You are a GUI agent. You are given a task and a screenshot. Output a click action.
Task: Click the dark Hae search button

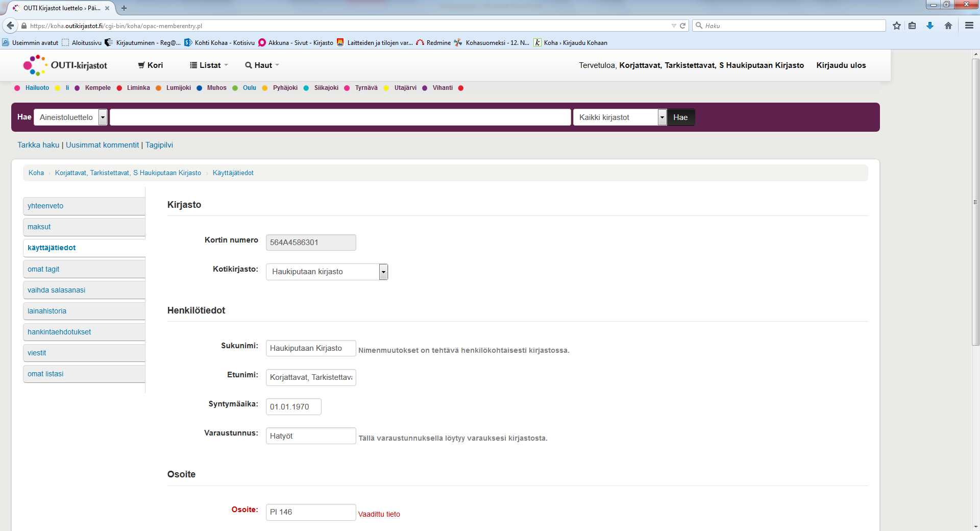(x=680, y=117)
